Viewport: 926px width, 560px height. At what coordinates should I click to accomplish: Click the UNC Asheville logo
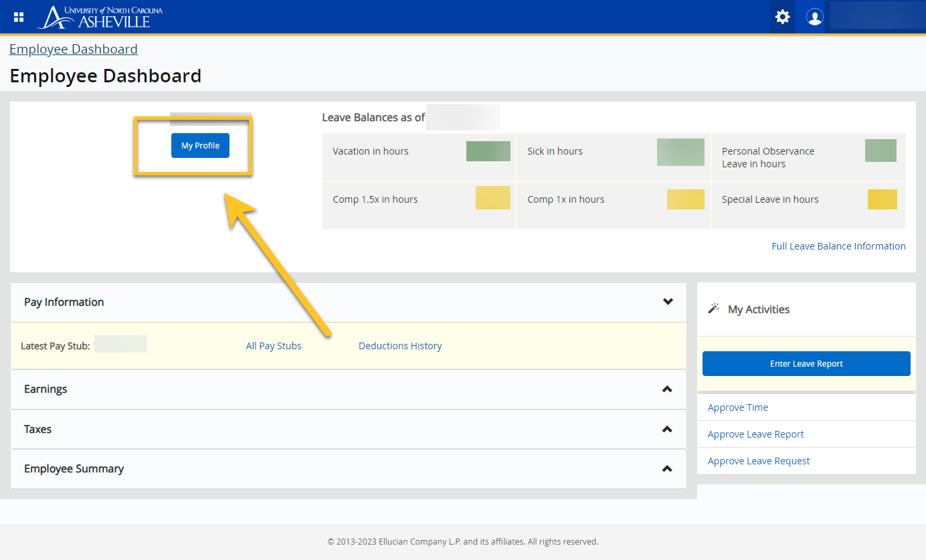pyautogui.click(x=100, y=17)
